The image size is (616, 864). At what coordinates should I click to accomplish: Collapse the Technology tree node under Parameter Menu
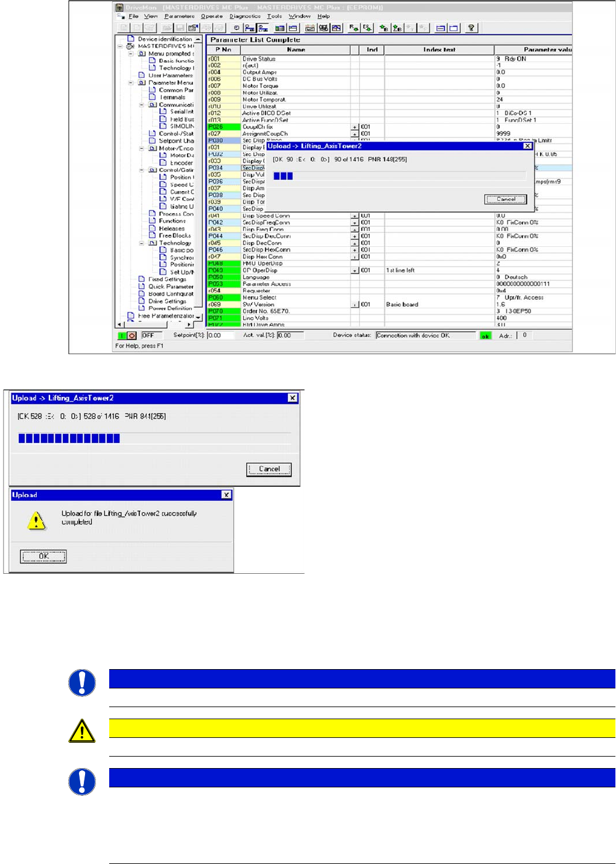click(142, 243)
